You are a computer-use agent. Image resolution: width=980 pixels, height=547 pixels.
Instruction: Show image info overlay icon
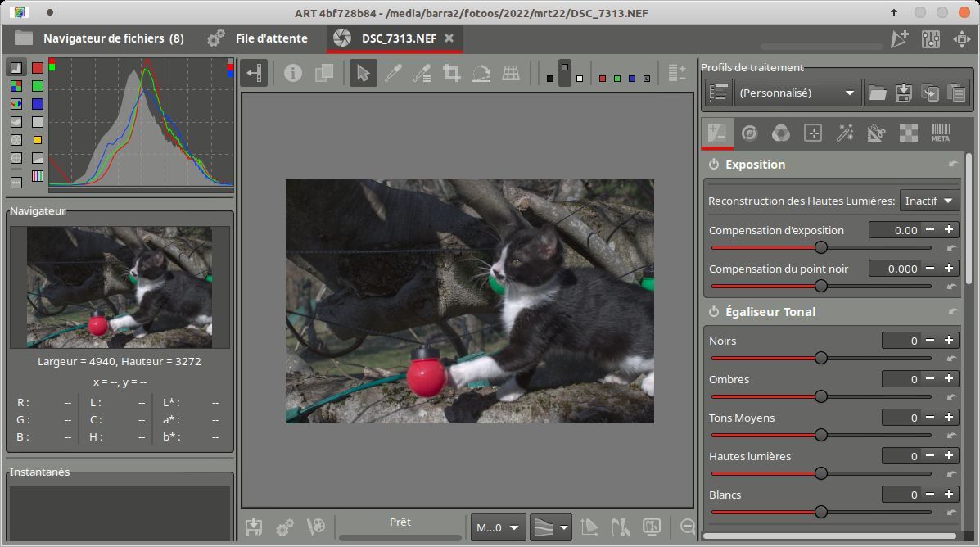(x=292, y=73)
